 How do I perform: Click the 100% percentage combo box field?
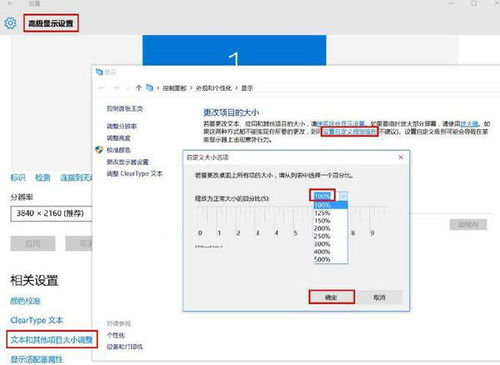[322, 196]
